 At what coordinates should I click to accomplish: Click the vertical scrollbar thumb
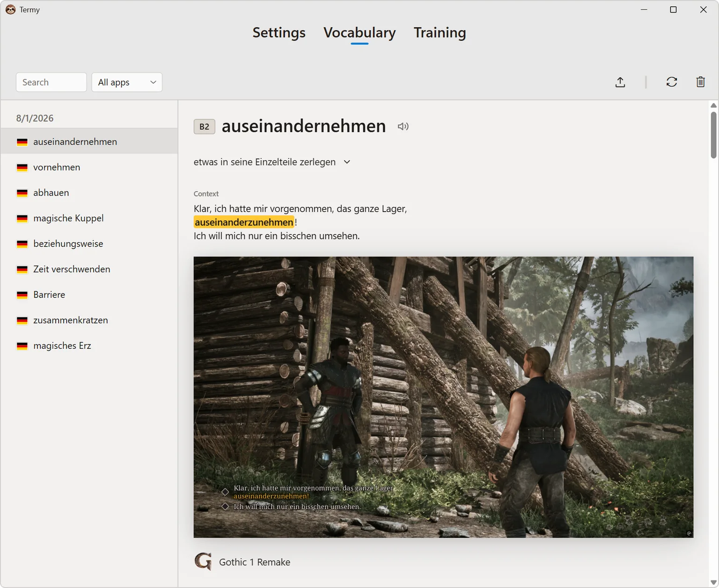click(x=713, y=135)
